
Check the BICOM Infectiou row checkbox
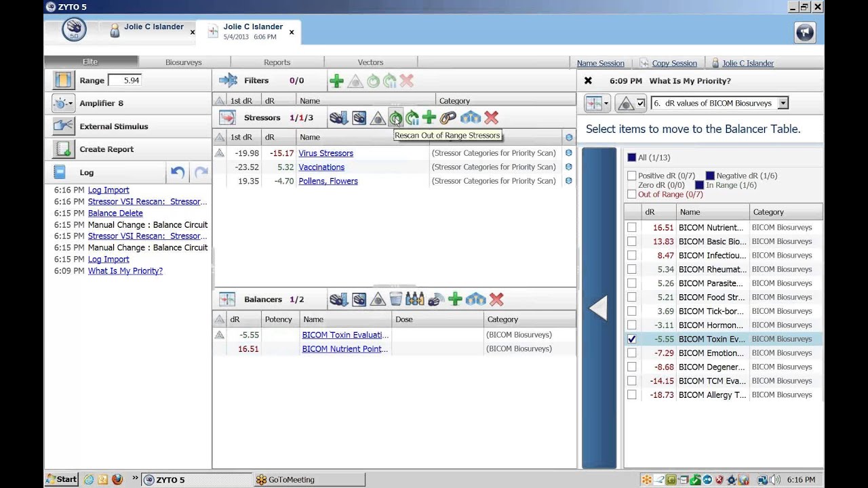pos(632,256)
